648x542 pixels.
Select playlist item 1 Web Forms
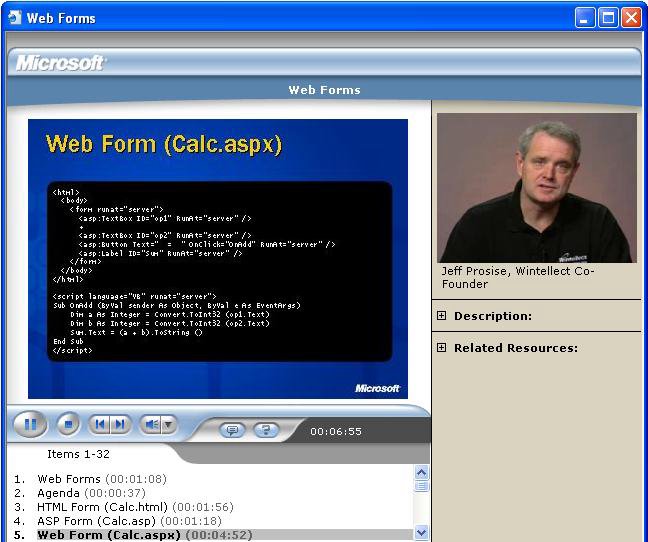[102, 479]
